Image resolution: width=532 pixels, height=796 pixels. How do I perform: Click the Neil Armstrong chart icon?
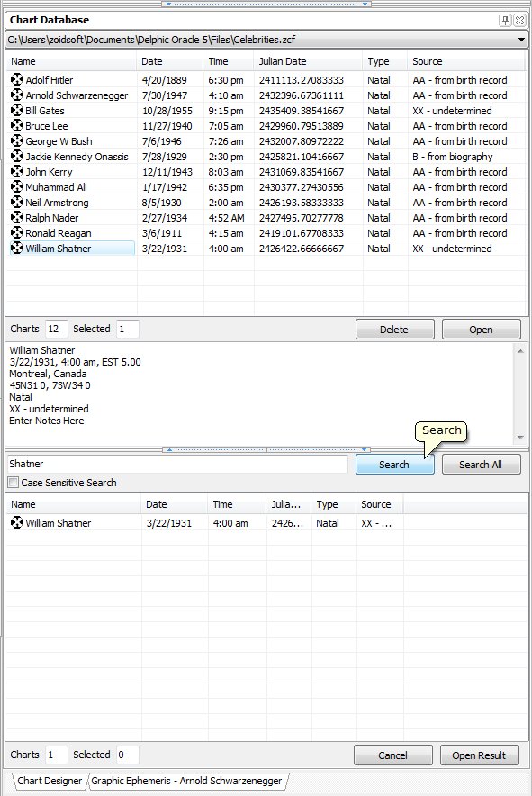17,202
